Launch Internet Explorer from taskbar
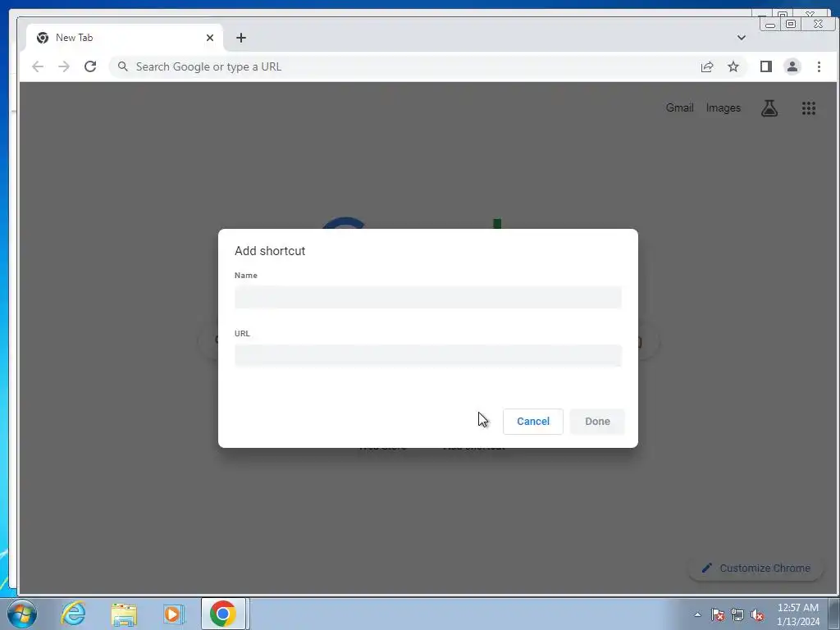The width and height of the screenshot is (840, 630). 73,614
